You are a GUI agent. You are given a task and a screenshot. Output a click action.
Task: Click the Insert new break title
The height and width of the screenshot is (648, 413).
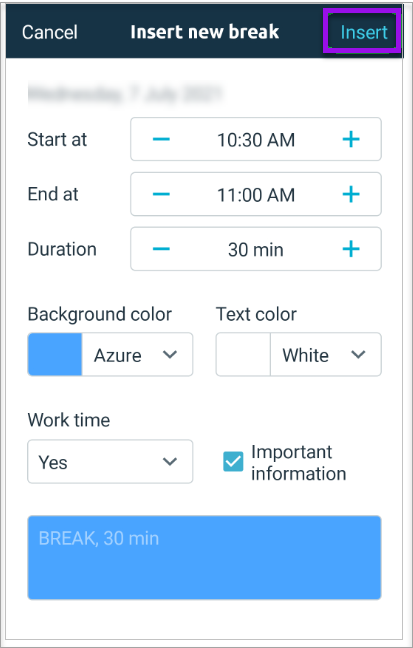click(205, 32)
